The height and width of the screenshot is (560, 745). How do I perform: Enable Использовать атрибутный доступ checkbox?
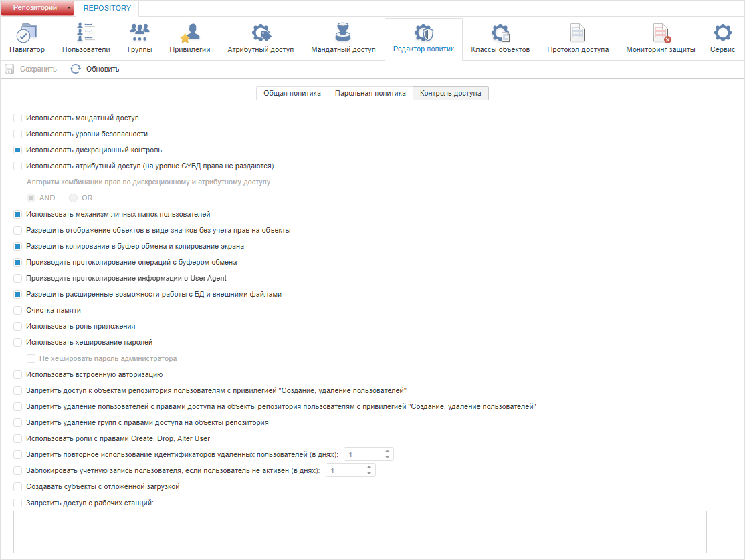click(17, 166)
